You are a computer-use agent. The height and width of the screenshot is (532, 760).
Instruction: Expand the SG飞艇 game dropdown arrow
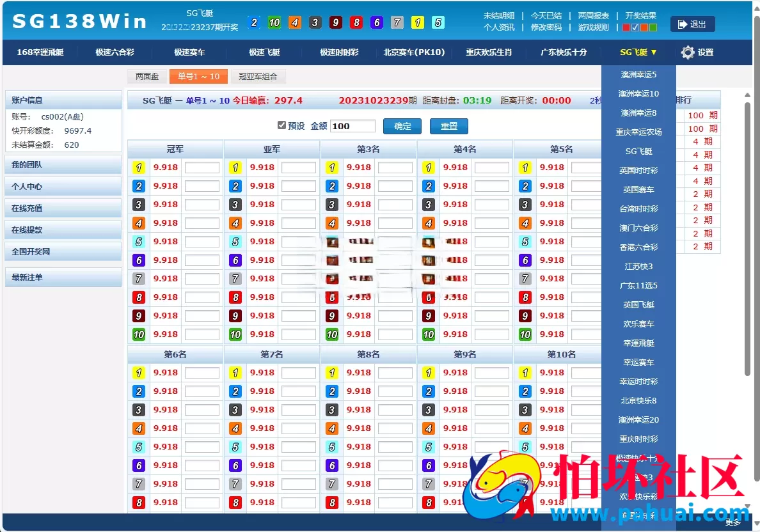coord(653,52)
